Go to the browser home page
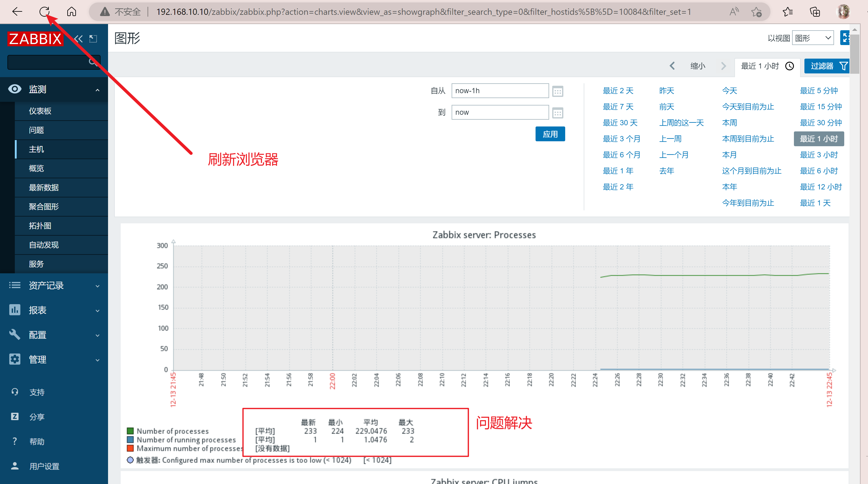 tap(71, 12)
